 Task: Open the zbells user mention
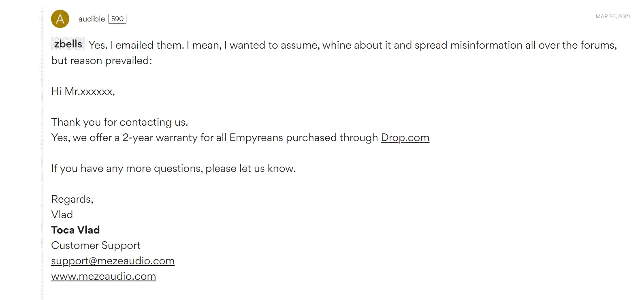(68, 44)
